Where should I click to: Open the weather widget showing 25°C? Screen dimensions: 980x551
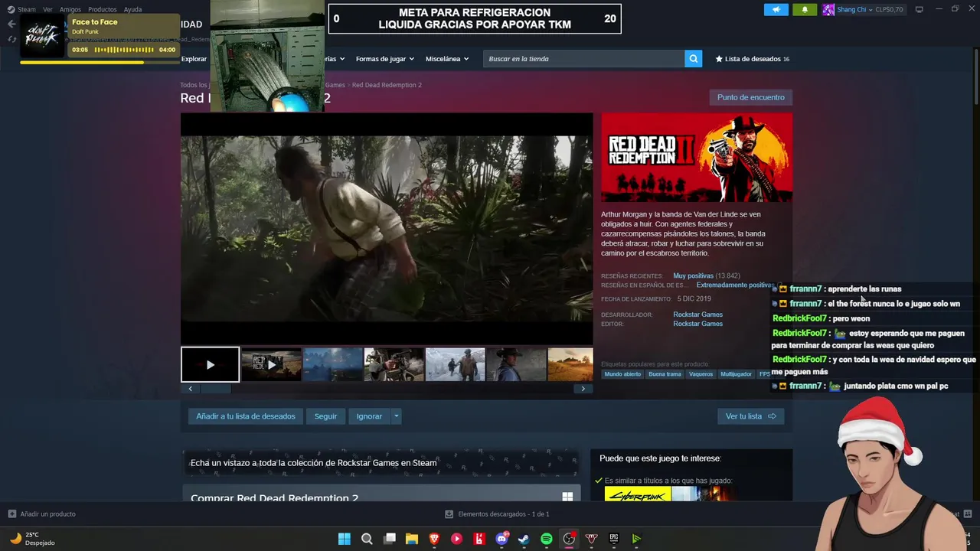(33, 539)
